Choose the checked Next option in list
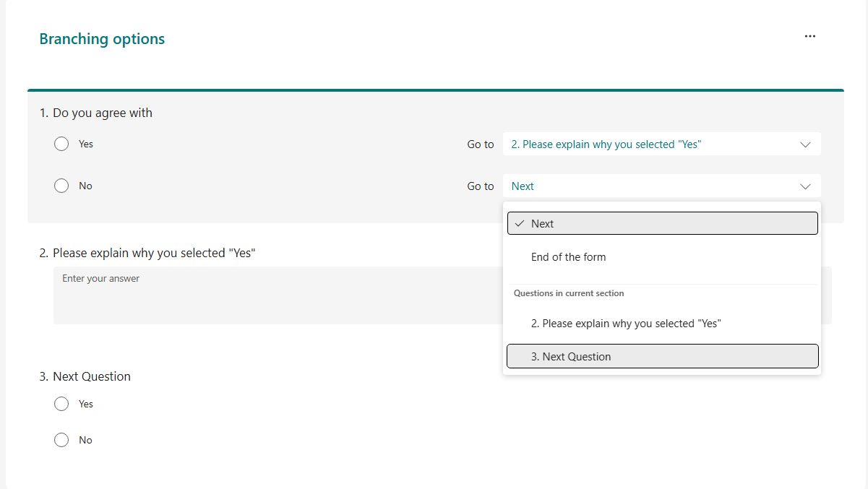This screenshot has width=868, height=489. [x=663, y=223]
